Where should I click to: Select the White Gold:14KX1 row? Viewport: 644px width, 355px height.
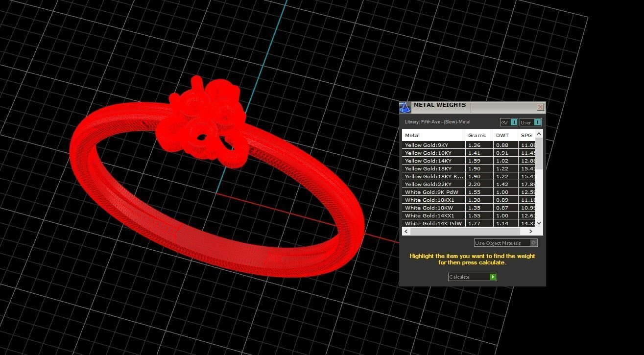(x=469, y=216)
